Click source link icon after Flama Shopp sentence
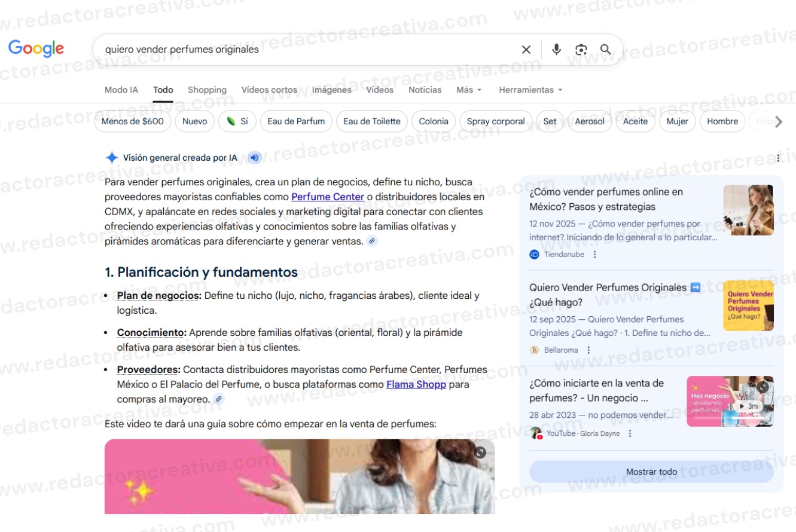Image resolution: width=796 pixels, height=532 pixels. (219, 399)
